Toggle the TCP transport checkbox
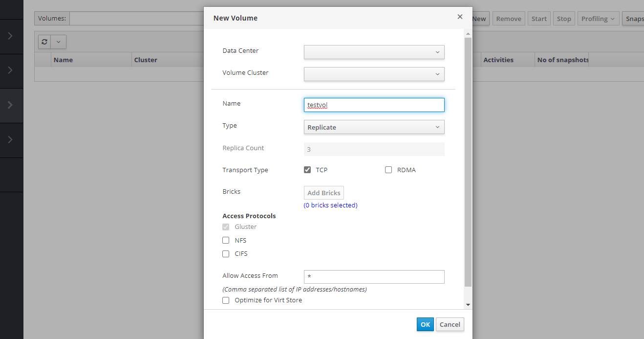644x339 pixels. (x=307, y=170)
